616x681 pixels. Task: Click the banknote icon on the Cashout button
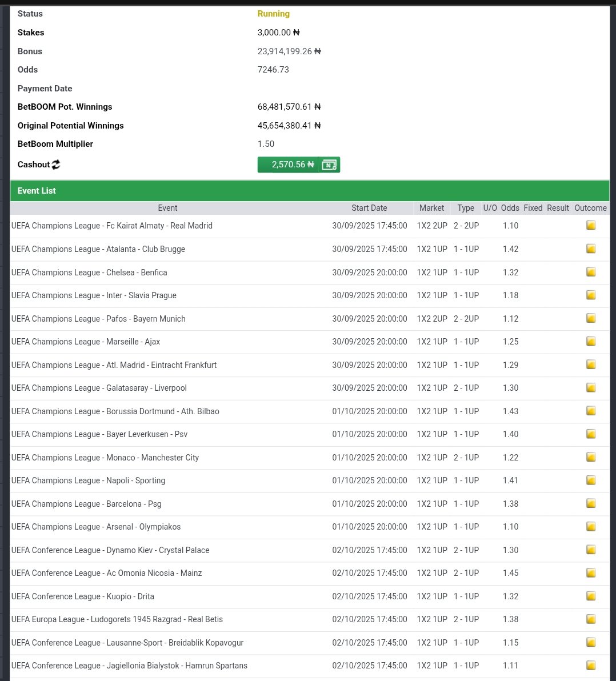click(329, 165)
